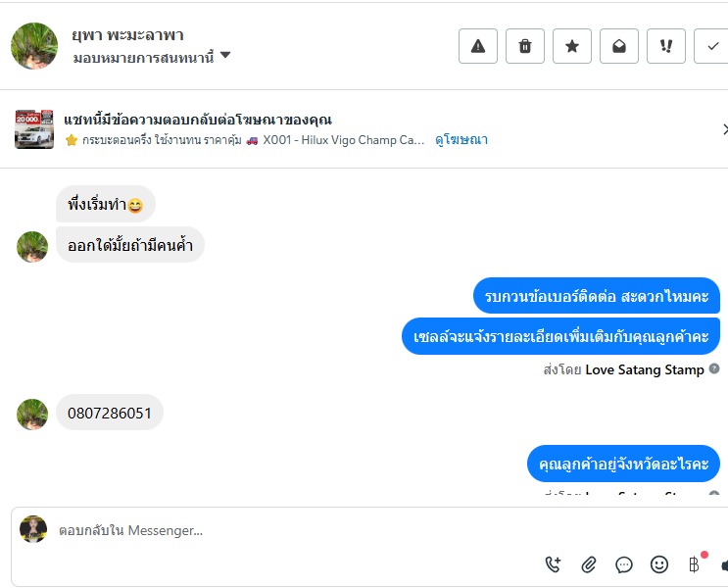The width and height of the screenshot is (728, 588).
Task: Click the phone number 0807286051 message
Action: tap(110, 413)
